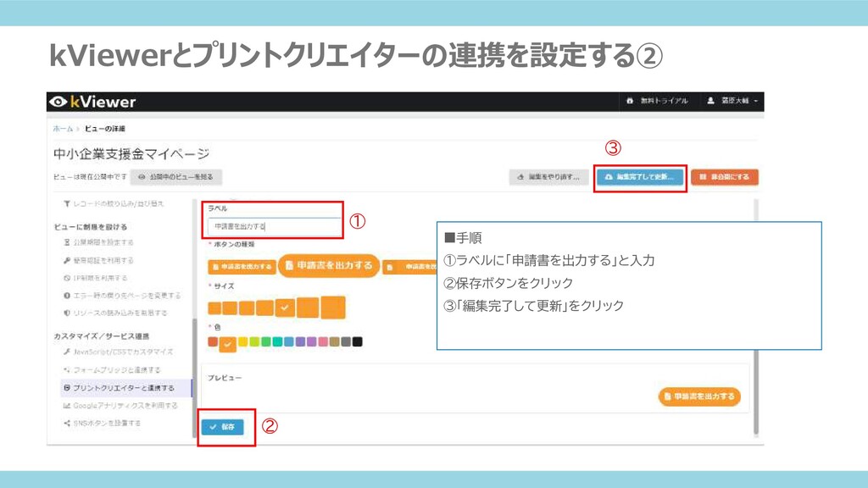
Task: Click the カスタマイズ/サービス連携 section heading
Action: tap(102, 336)
